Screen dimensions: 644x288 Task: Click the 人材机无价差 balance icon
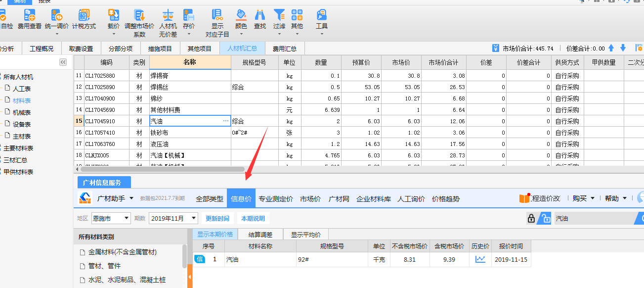tap(168, 15)
